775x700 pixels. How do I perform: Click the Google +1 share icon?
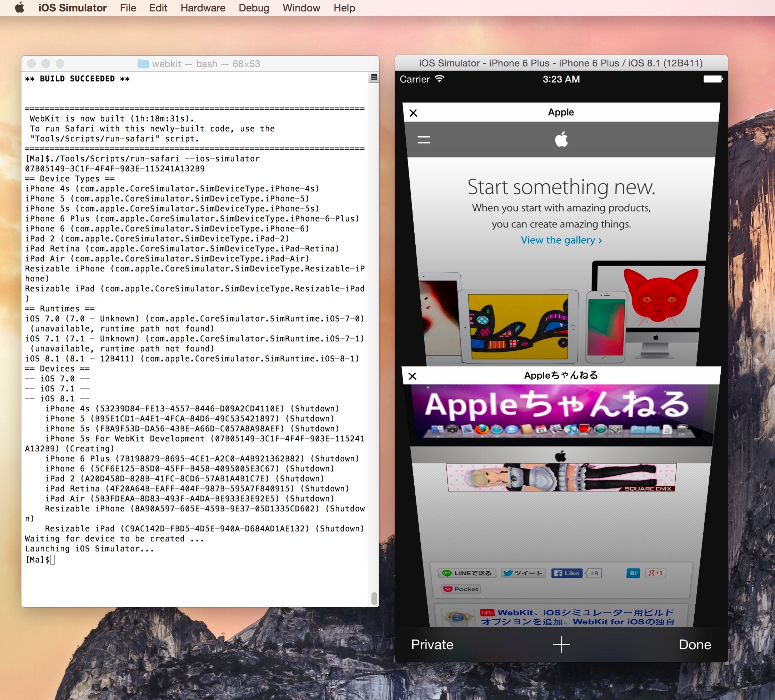[655, 573]
